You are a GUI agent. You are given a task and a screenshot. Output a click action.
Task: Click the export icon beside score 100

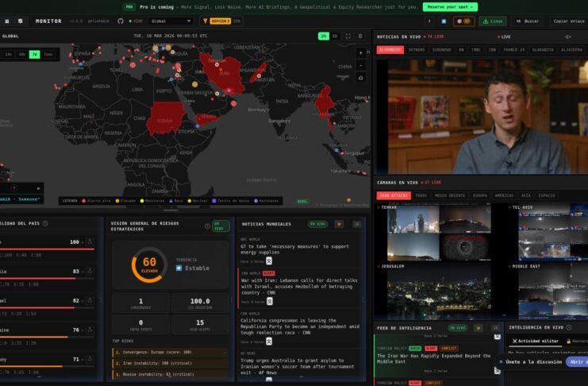(90, 241)
